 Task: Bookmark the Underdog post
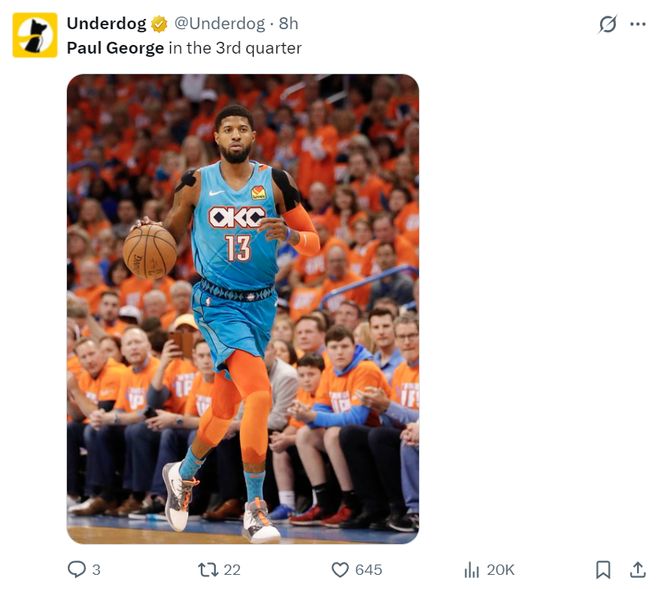603,569
